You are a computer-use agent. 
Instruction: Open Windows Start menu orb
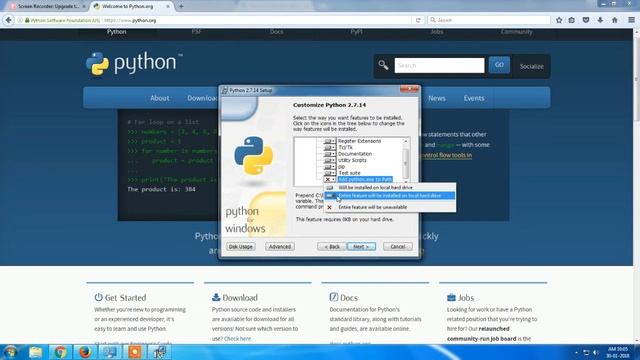[10, 352]
